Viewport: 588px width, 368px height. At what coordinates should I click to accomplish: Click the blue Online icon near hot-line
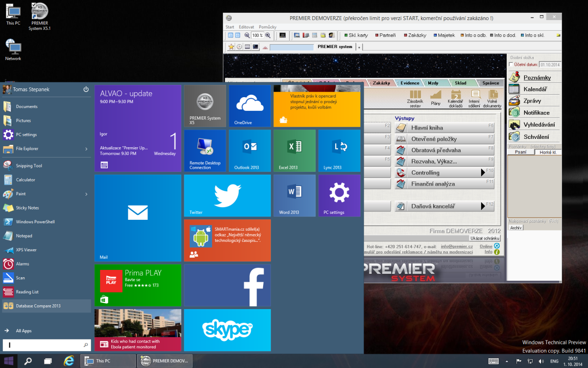point(497,246)
